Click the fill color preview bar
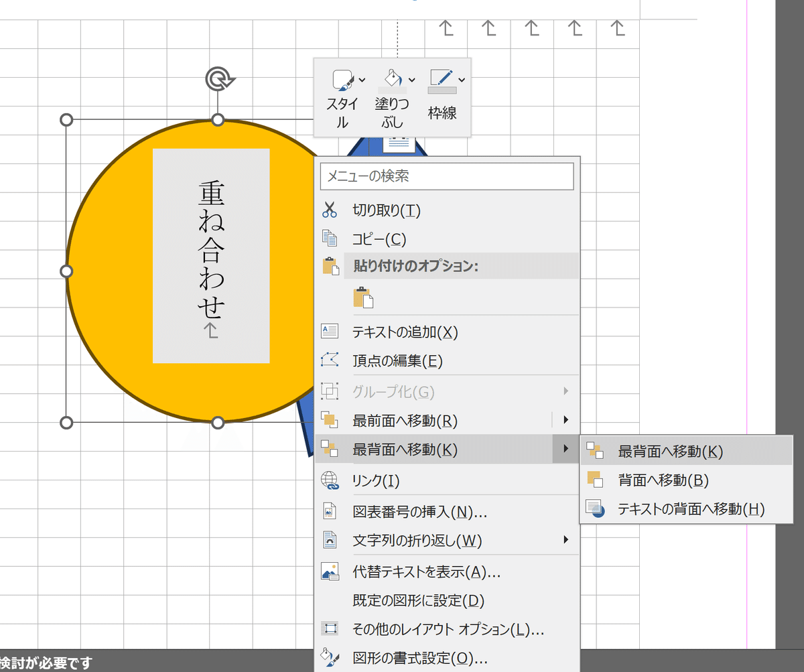 (393, 90)
